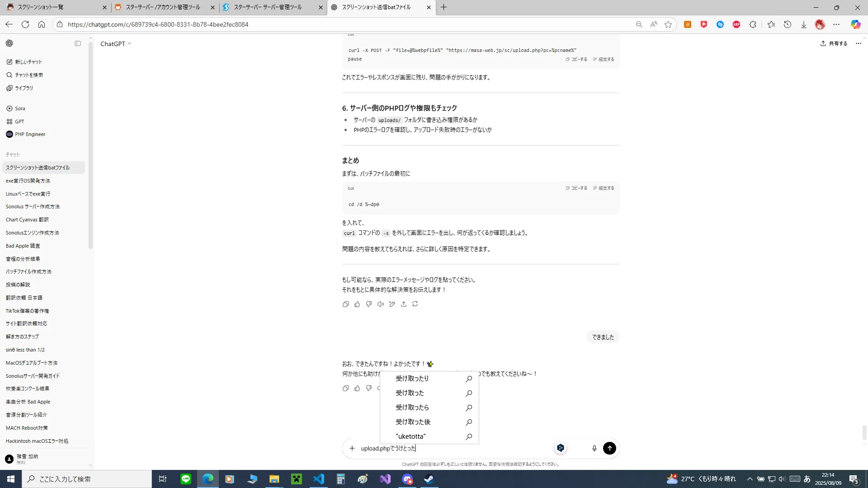Click thumbs up under the long answer
Screen dimensions: 868x488
357,304
